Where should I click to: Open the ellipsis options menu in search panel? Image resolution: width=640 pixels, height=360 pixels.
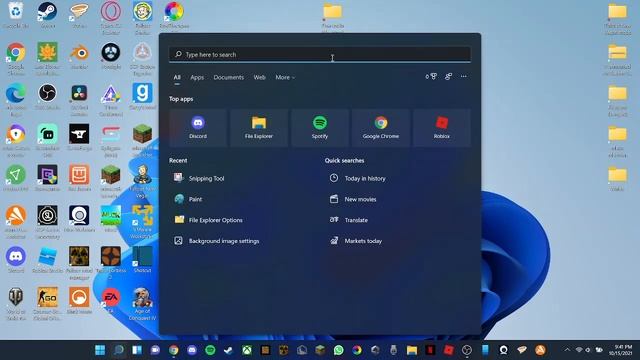(464, 76)
